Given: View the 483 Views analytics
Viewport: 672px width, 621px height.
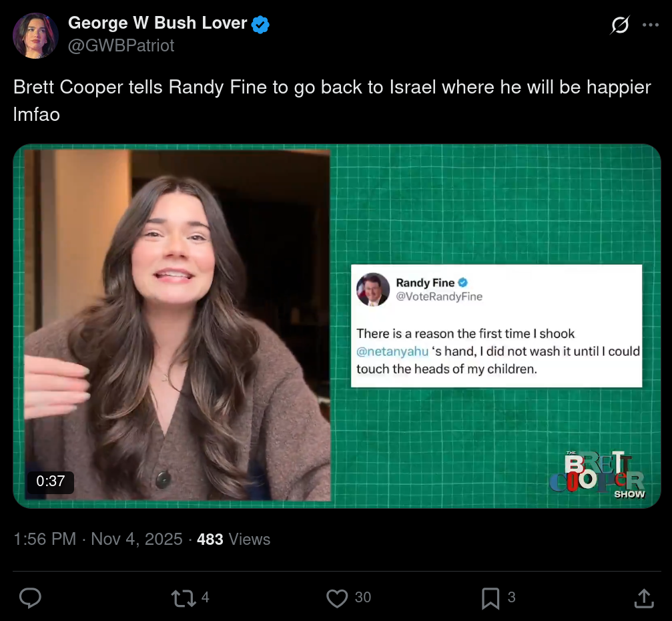Looking at the screenshot, I should pyautogui.click(x=234, y=540).
